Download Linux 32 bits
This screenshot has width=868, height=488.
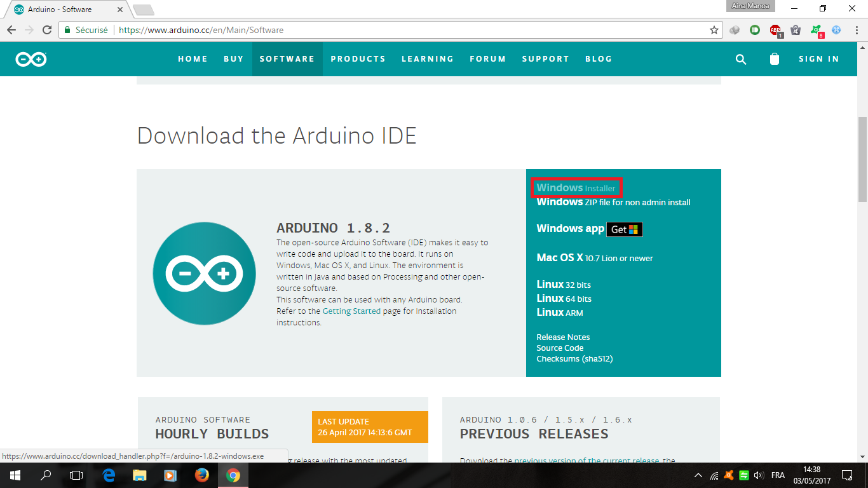(564, 285)
